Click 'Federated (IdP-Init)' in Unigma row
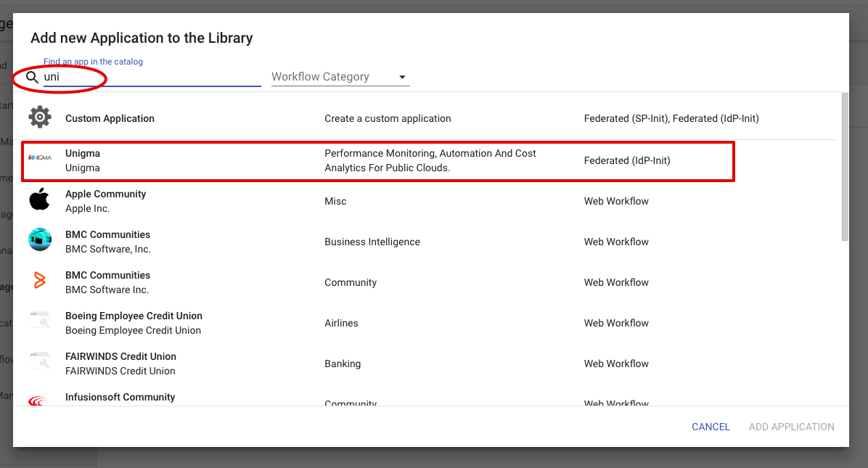868x468 pixels. pos(626,160)
